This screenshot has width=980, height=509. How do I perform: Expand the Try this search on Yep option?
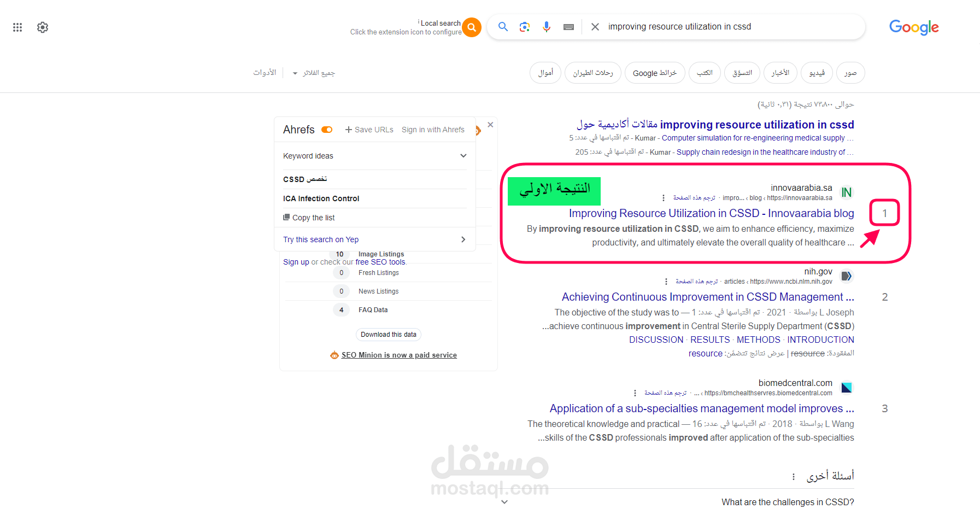coord(463,239)
